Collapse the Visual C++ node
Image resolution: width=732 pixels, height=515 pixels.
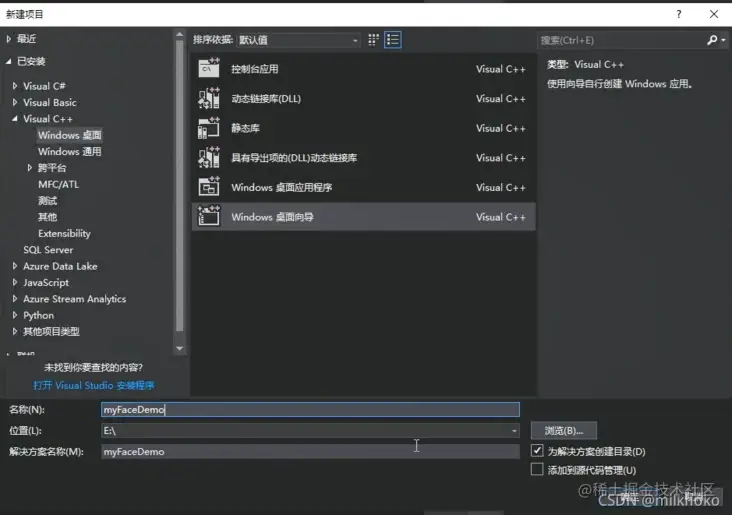15,119
